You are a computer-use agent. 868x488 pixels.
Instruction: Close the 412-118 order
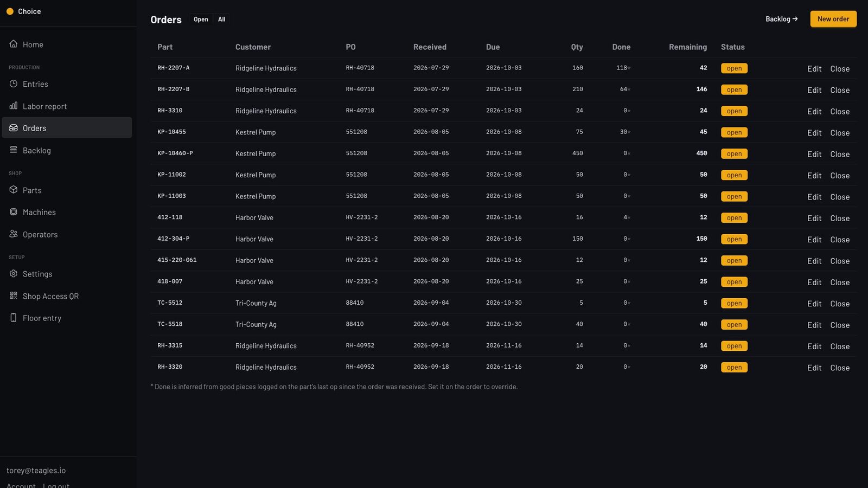(x=840, y=218)
